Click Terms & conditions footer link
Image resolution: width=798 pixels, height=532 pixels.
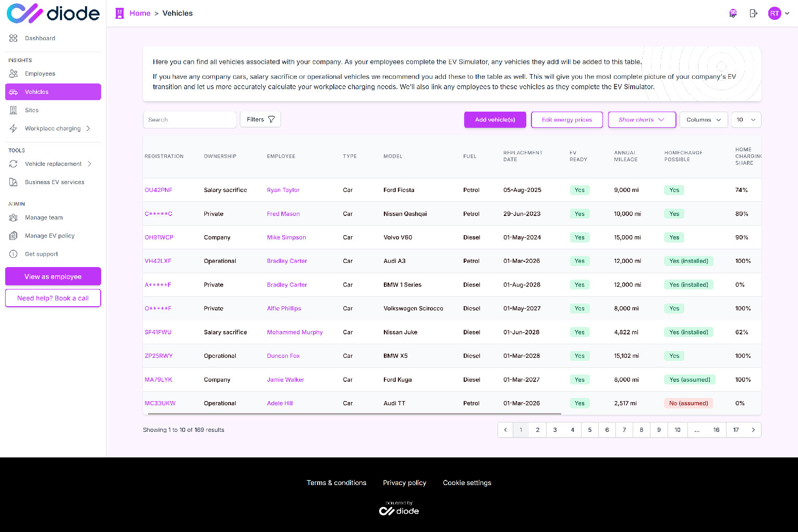[336, 482]
